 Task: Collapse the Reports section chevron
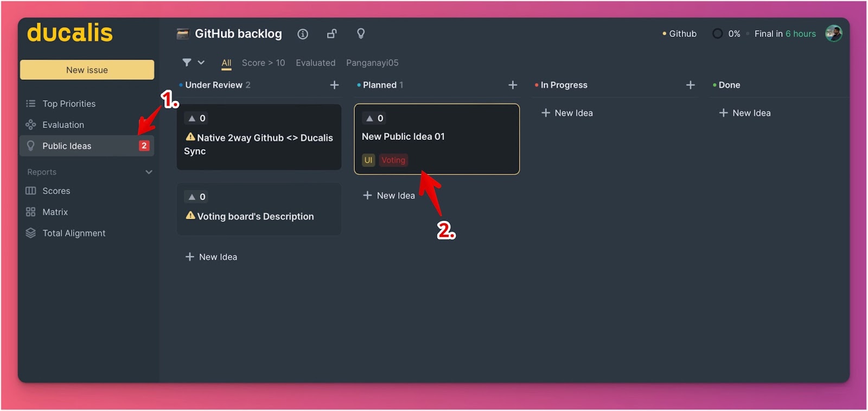(149, 172)
